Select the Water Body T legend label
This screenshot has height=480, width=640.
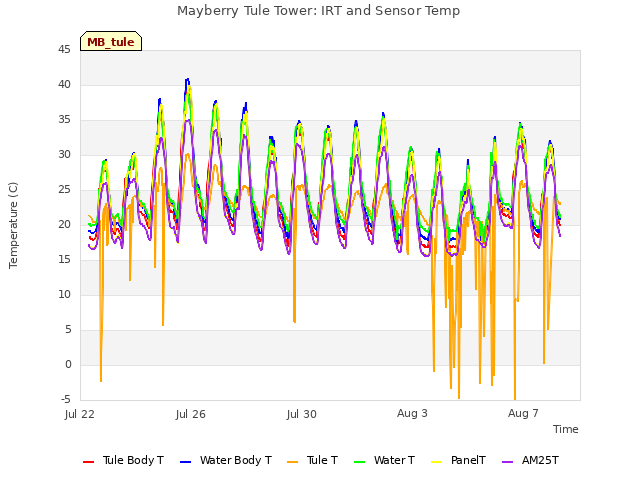coord(236,460)
